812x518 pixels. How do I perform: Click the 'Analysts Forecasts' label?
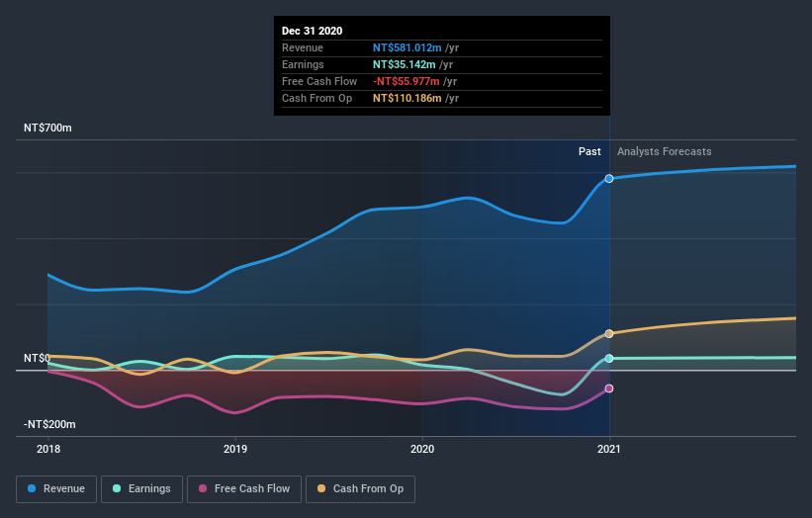point(664,151)
